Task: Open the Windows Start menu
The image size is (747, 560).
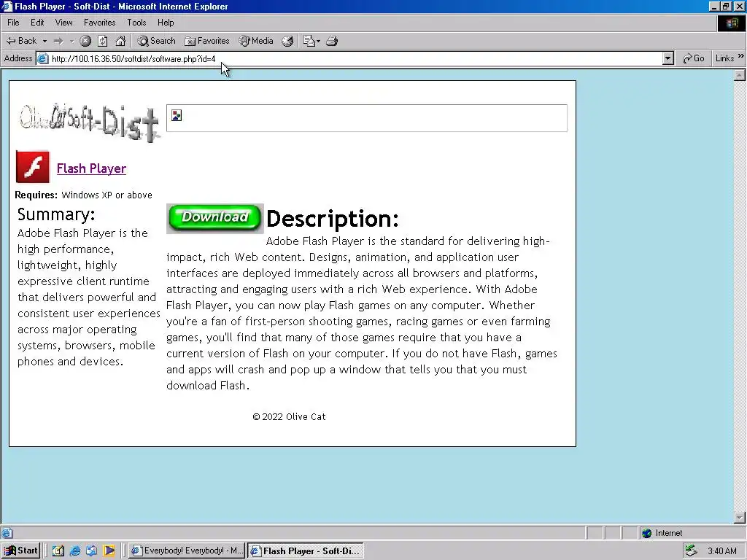Action: tap(20, 551)
